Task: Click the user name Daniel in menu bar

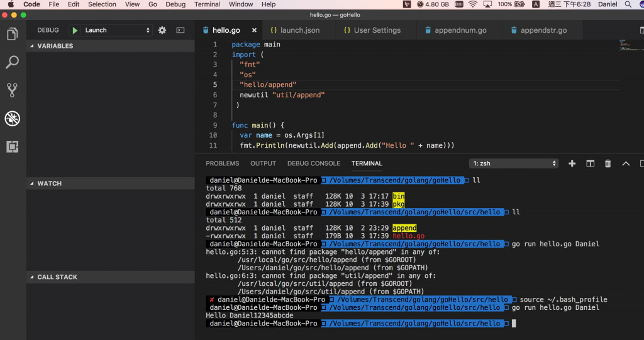Action: pos(608,4)
